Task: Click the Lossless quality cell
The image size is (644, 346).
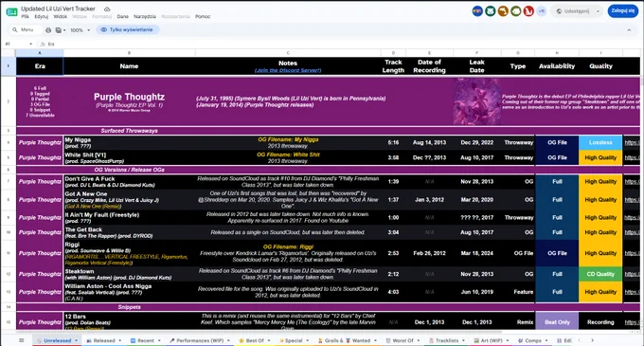Action: pyautogui.click(x=600, y=142)
